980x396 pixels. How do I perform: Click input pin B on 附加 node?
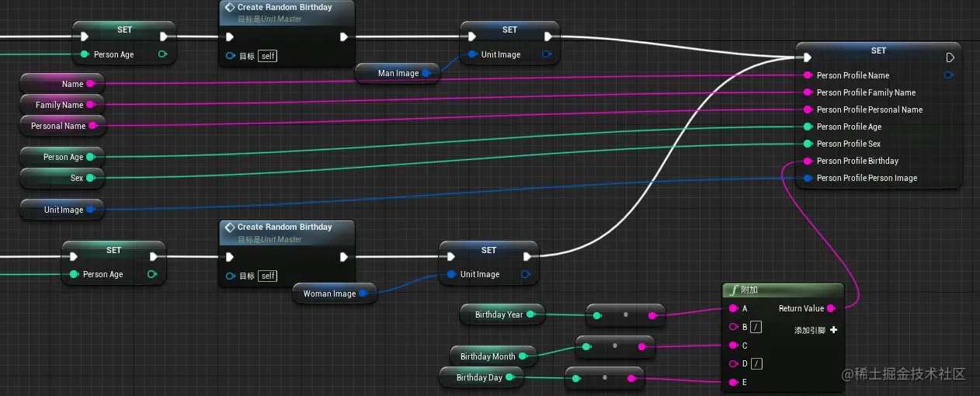(x=732, y=327)
